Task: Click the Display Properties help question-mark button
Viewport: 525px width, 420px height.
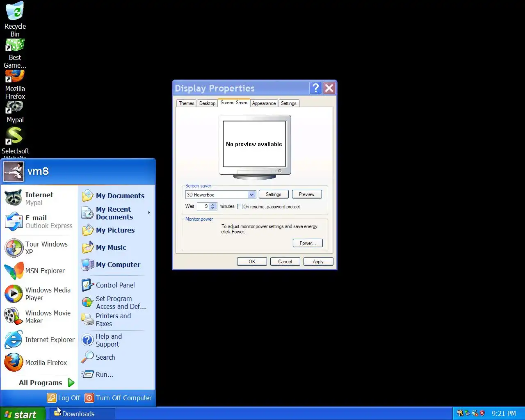Action: [x=315, y=88]
